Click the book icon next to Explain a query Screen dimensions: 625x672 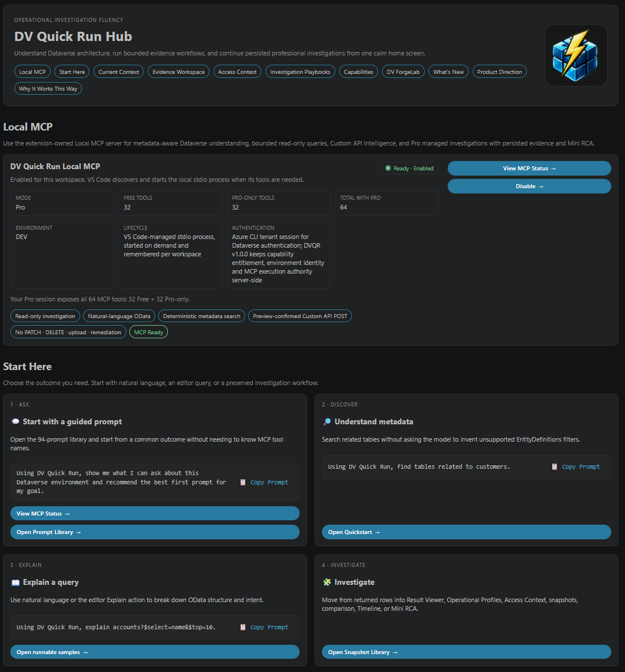click(16, 583)
